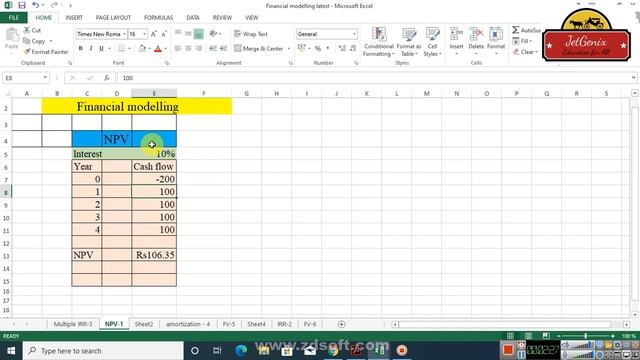Toggle italic formatting
This screenshot has width=640, height=360.
91,49
